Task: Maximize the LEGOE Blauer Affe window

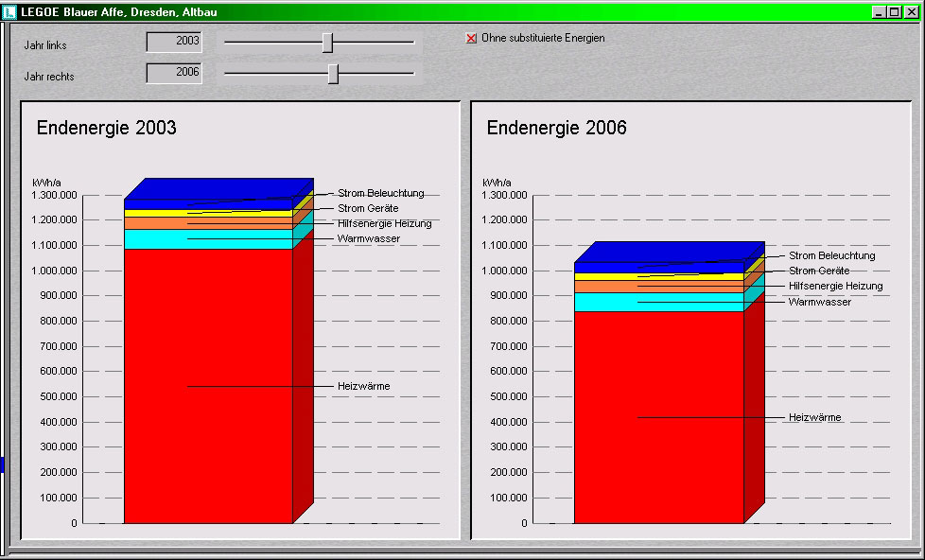Action: click(895, 12)
